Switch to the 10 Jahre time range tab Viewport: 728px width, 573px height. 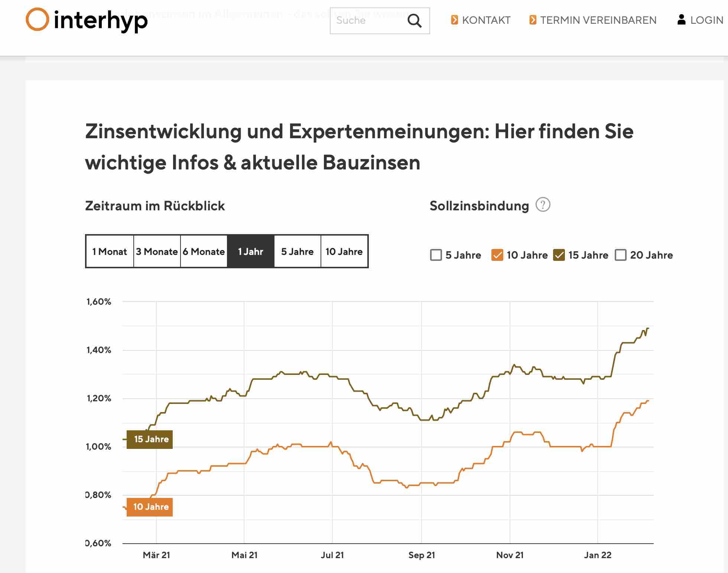coord(344,252)
